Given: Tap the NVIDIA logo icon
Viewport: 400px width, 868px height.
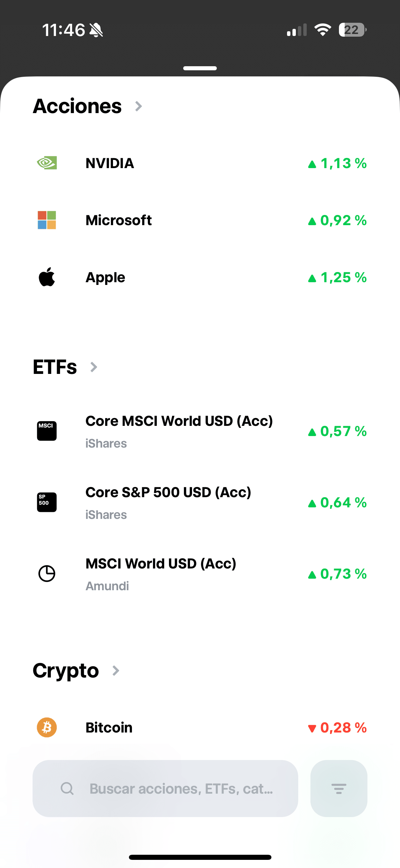Looking at the screenshot, I should point(47,163).
